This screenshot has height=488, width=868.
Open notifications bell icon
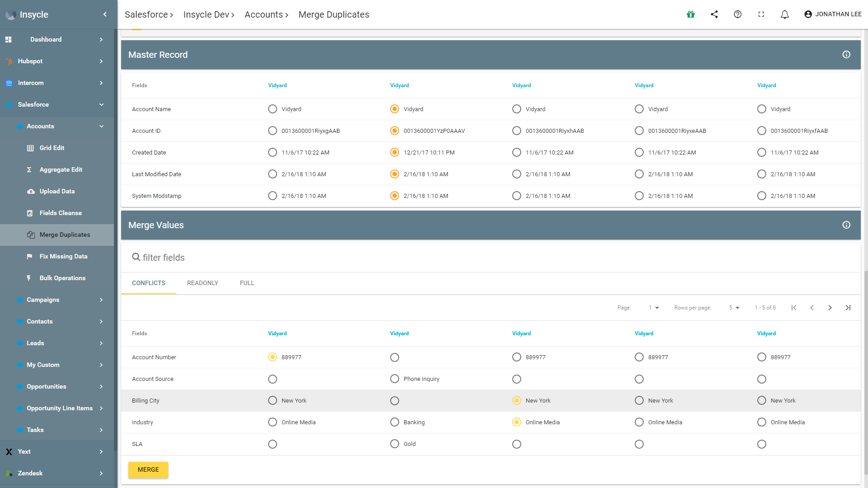tap(785, 14)
